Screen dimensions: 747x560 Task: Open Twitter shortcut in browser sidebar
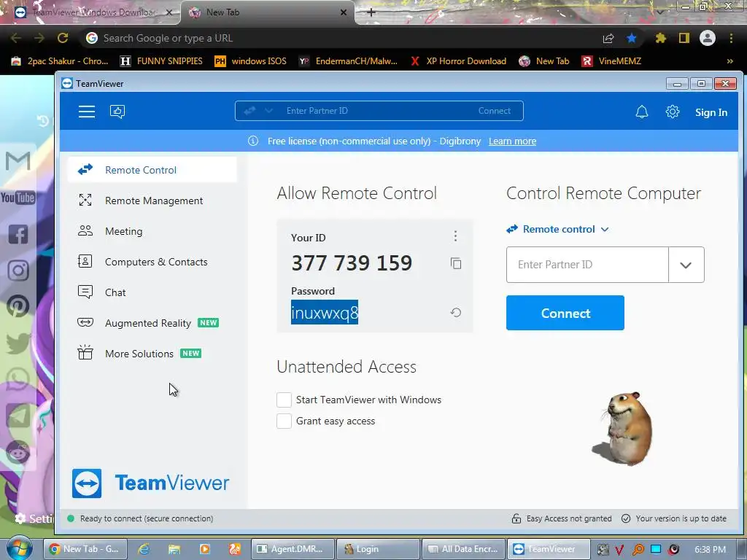18,343
